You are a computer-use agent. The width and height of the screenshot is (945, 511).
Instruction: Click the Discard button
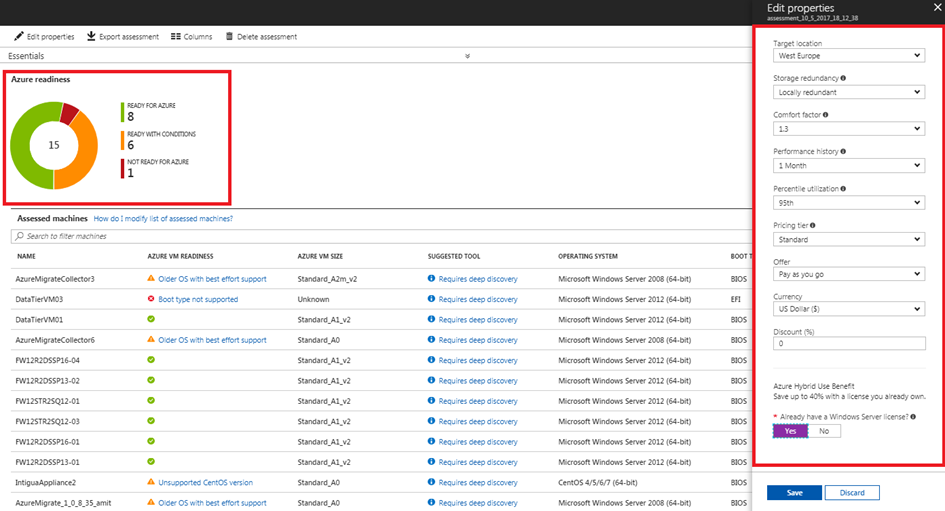coord(852,492)
